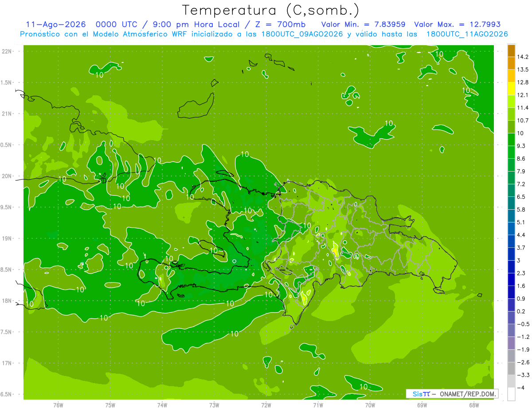532x411 pixels.
Task: Click the '75W' longitude axis label
Action: tap(110, 405)
